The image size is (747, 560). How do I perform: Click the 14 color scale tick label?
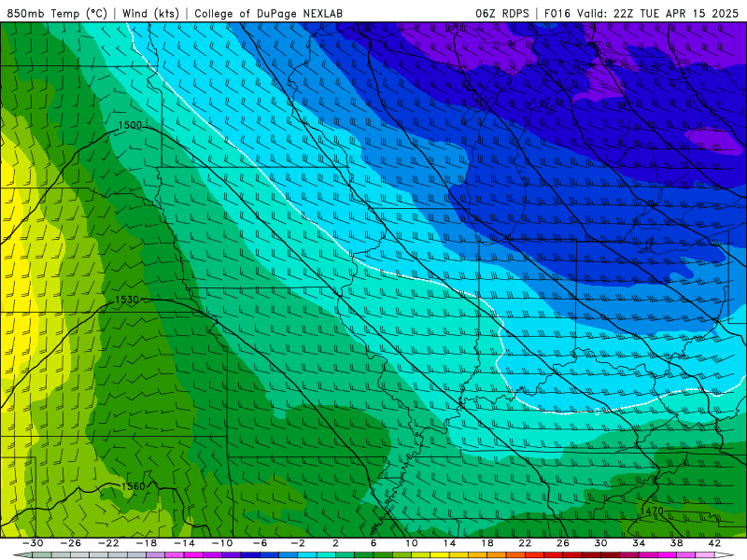pos(449,543)
